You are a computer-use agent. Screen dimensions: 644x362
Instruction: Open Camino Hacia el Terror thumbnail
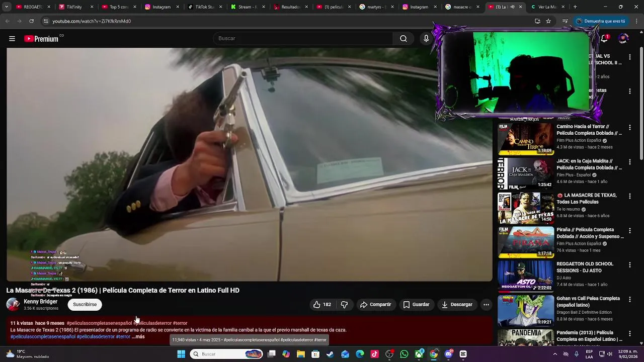(525, 139)
